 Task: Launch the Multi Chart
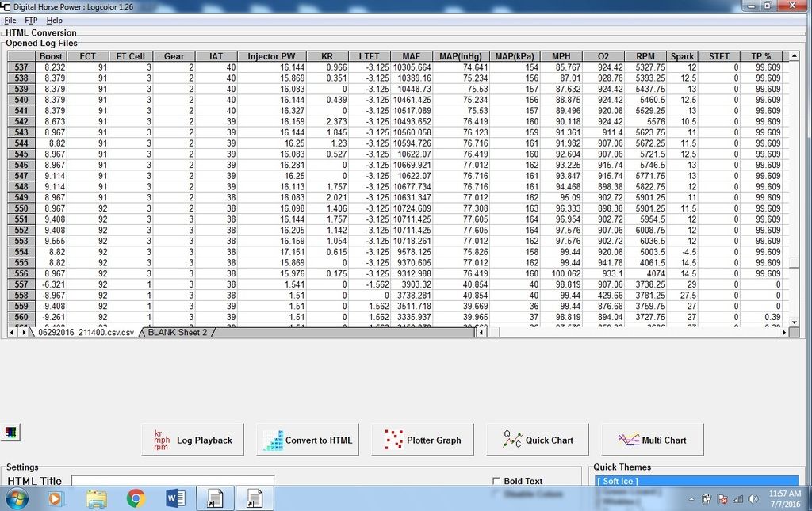pos(653,440)
